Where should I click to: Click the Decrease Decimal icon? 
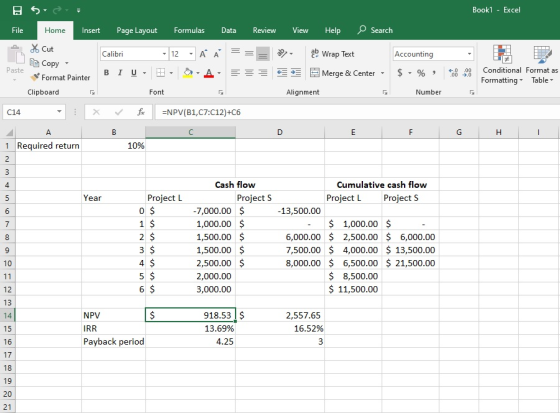(467, 73)
